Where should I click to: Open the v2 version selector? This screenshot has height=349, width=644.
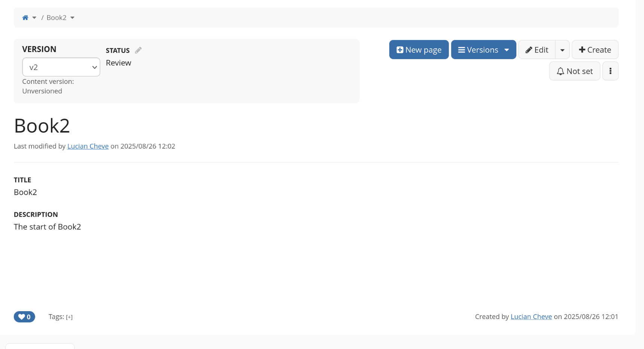pos(61,67)
